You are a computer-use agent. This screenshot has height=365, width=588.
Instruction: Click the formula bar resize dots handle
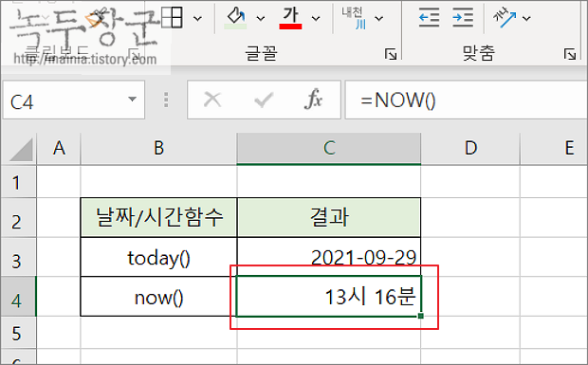[x=166, y=100]
